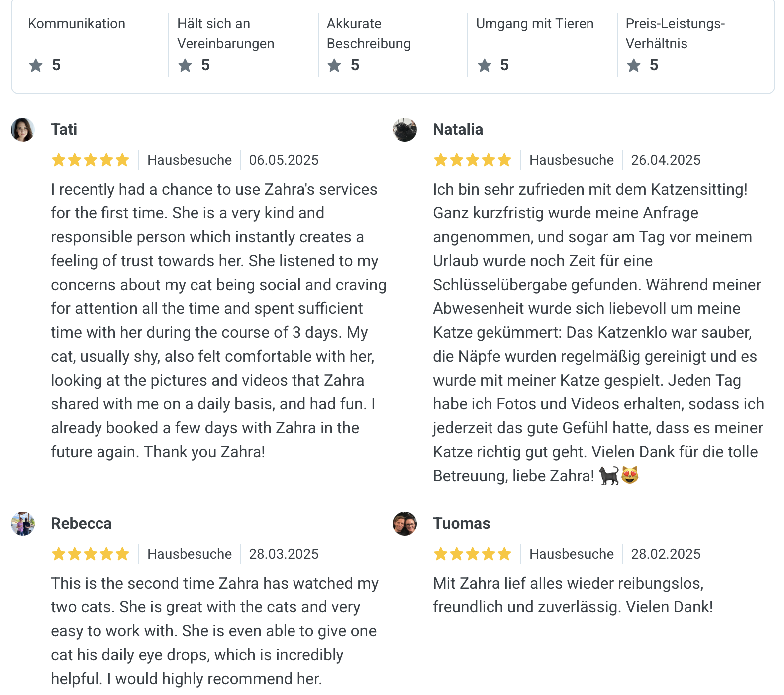Click Tuomas's five-star rating
This screenshot has width=784, height=695.
[x=472, y=554]
